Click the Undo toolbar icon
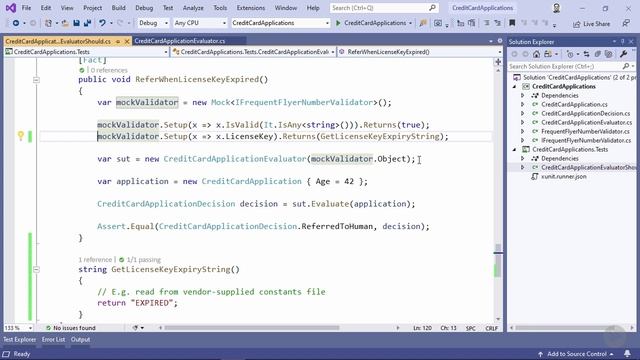The image size is (640, 360). point(102,23)
